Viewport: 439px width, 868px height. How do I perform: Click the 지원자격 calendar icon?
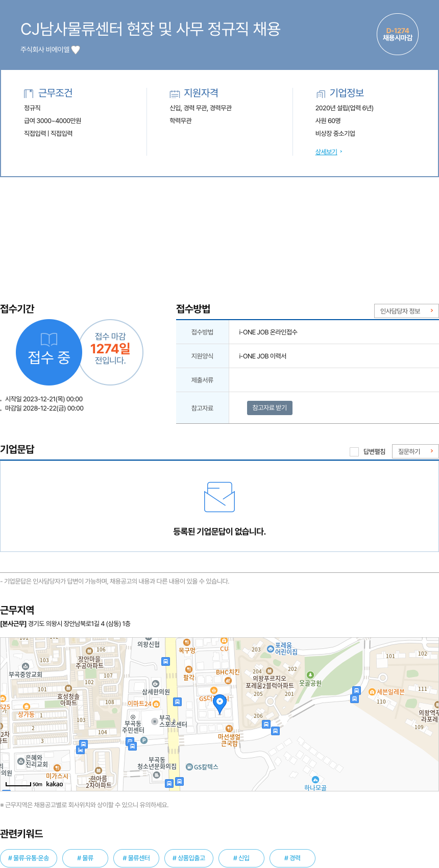coord(175,93)
